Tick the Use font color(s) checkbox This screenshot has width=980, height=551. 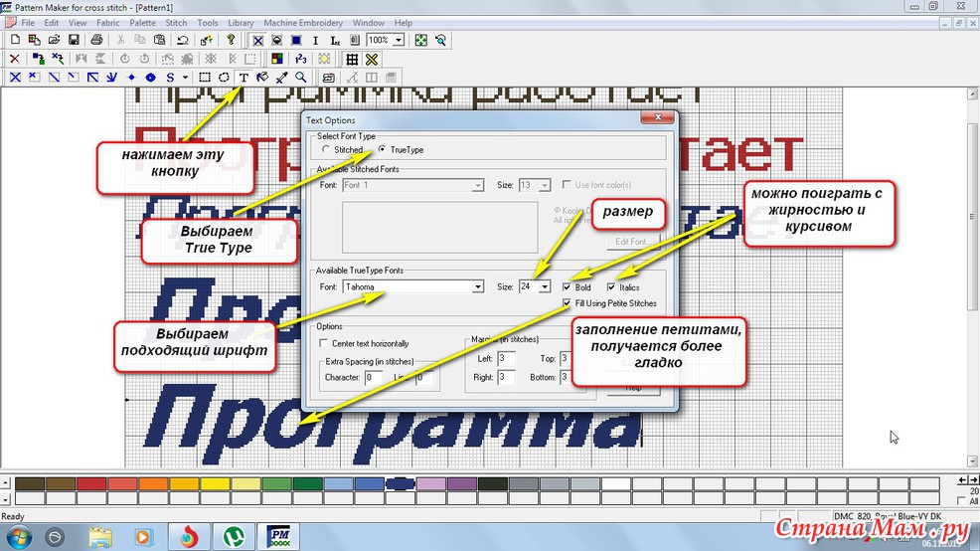(567, 185)
